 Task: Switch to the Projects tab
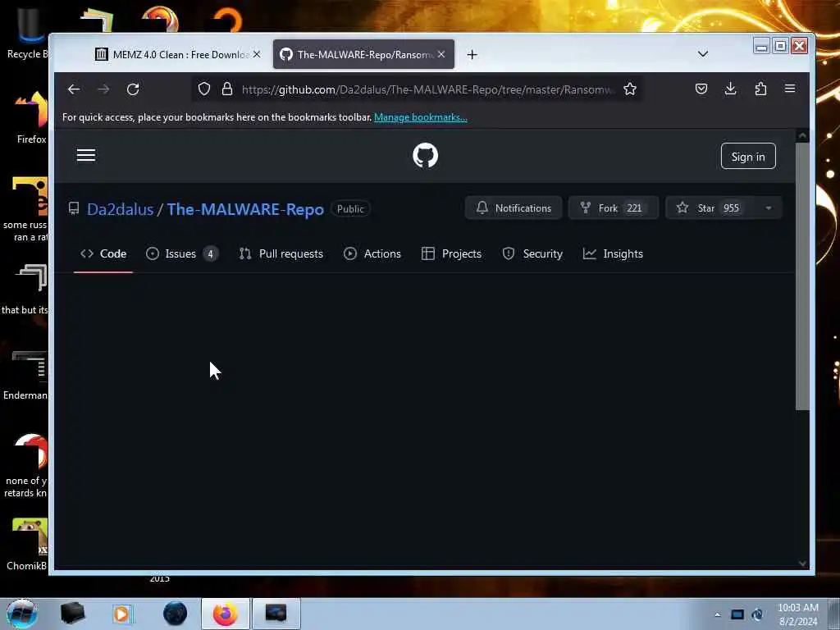coord(452,254)
